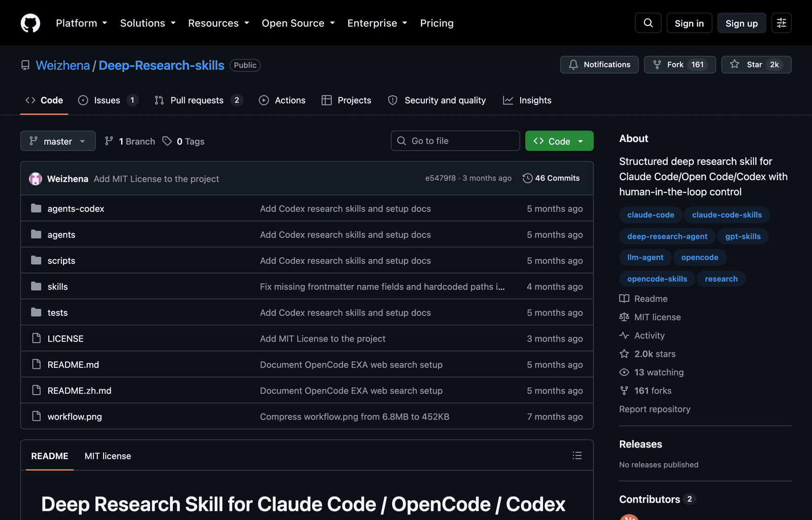Click the LICENSE file icon

click(36, 338)
